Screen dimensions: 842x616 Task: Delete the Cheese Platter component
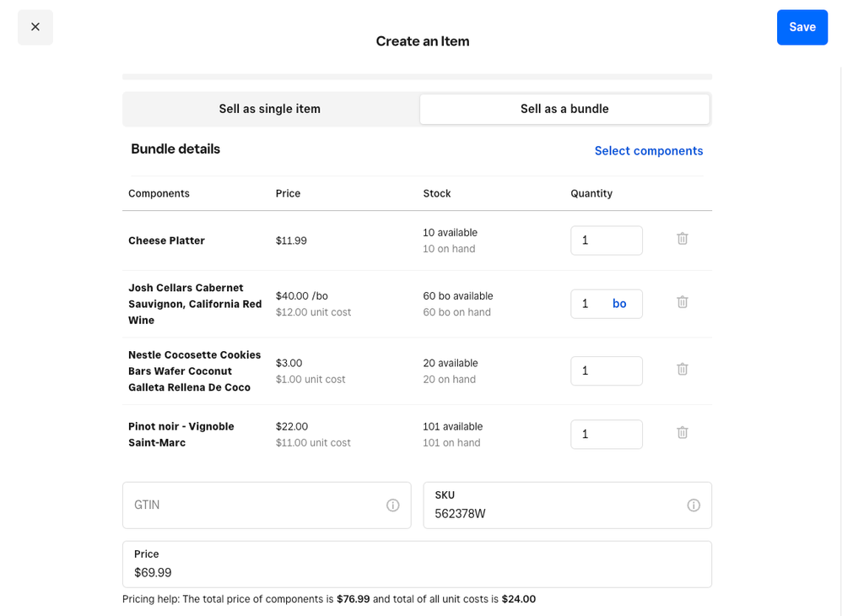[682, 239]
